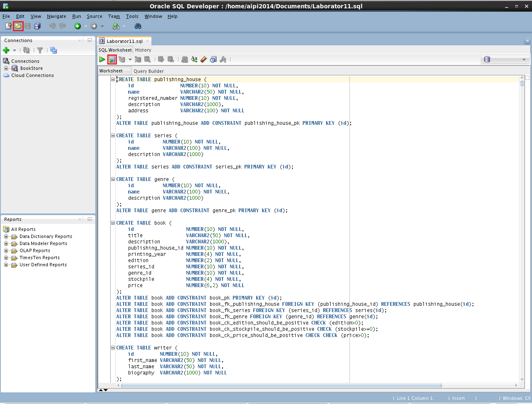Select All Reports in Reports tree
Viewport: 532px width, 404px height.
tap(23, 229)
